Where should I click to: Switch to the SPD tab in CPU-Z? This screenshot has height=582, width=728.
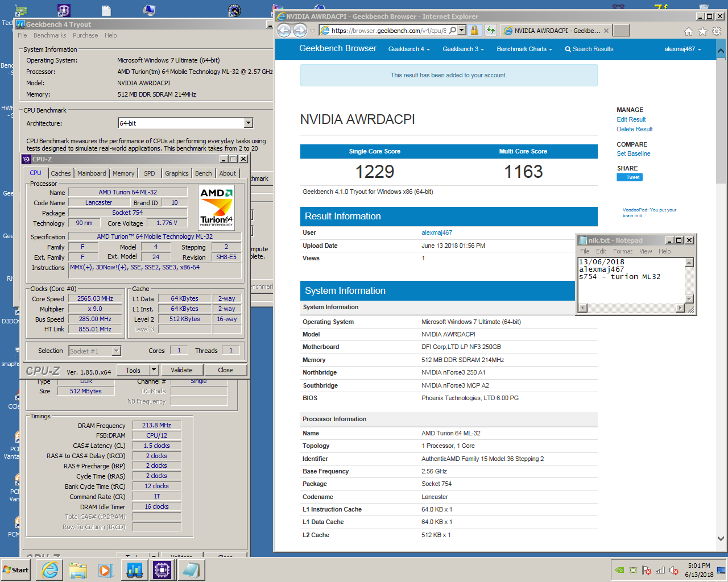point(149,173)
